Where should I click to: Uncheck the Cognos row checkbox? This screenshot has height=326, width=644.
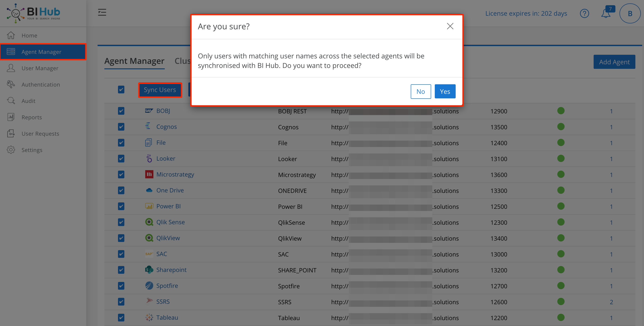pyautogui.click(x=121, y=127)
